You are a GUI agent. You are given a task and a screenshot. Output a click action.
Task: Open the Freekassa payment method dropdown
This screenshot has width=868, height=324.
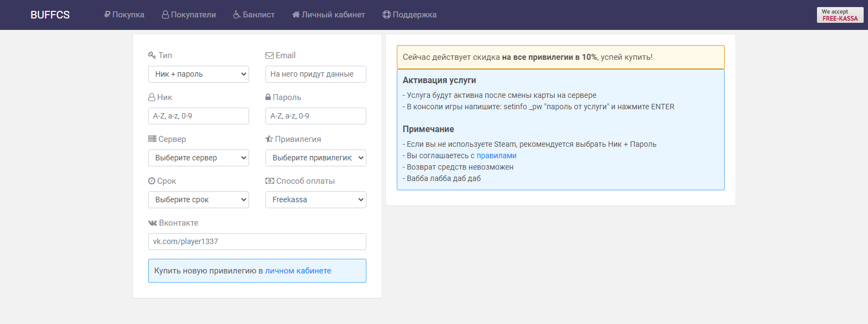click(x=316, y=200)
